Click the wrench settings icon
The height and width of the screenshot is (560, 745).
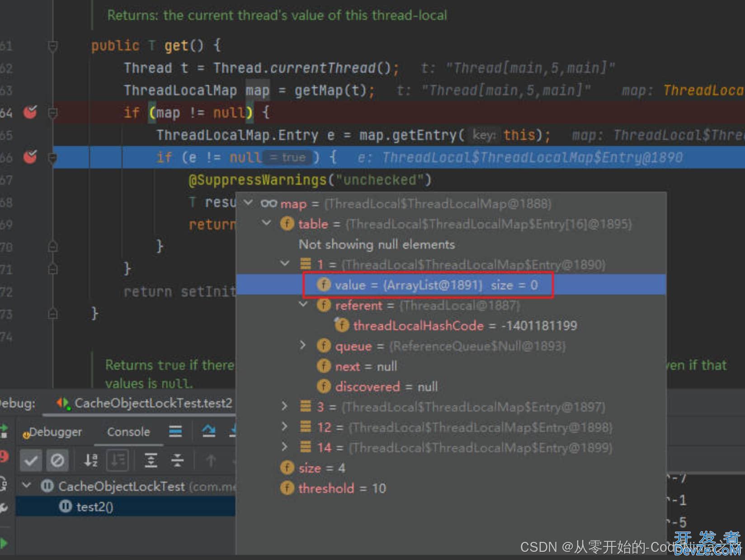pyautogui.click(x=3, y=508)
